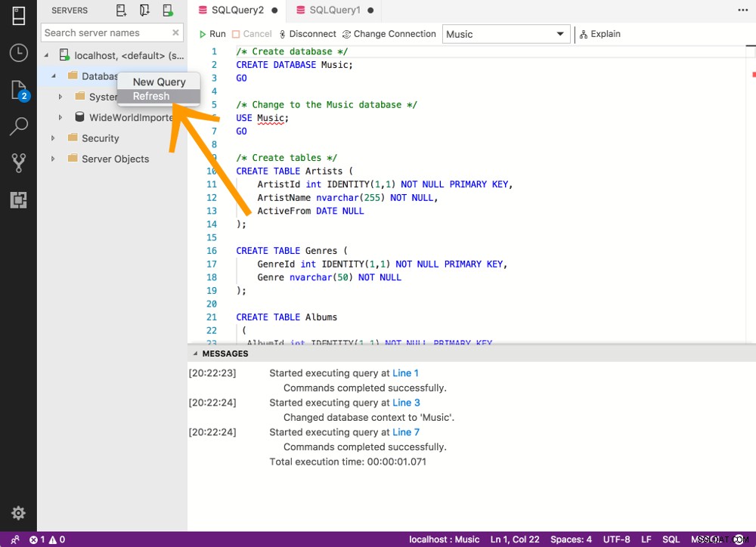
Task: Choose Refresh from the context menu
Action: [159, 96]
